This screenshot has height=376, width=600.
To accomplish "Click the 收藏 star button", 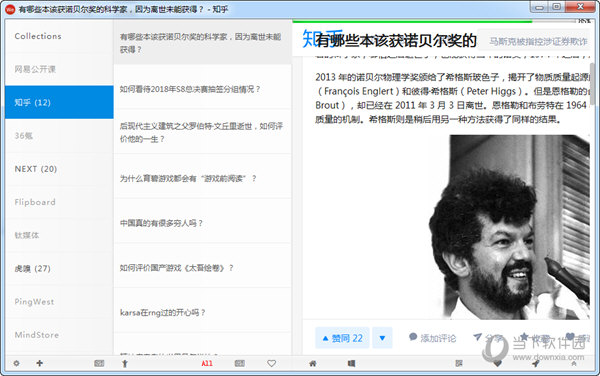I will (535, 338).
